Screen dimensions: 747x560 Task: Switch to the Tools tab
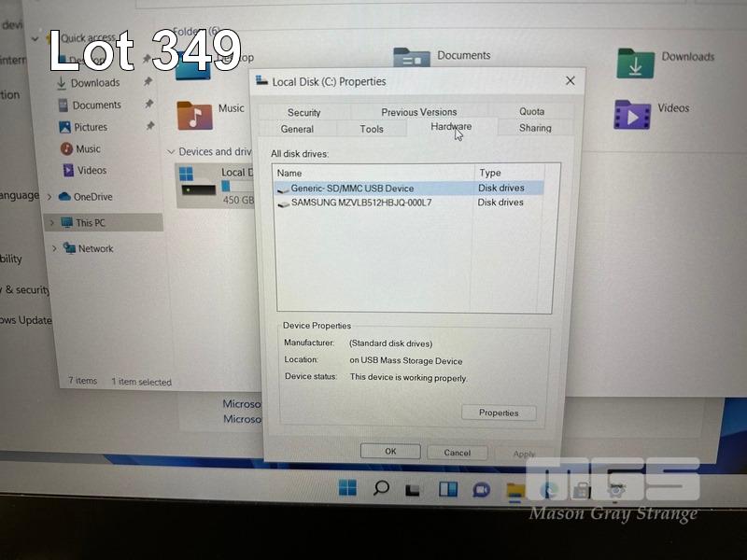(x=372, y=129)
